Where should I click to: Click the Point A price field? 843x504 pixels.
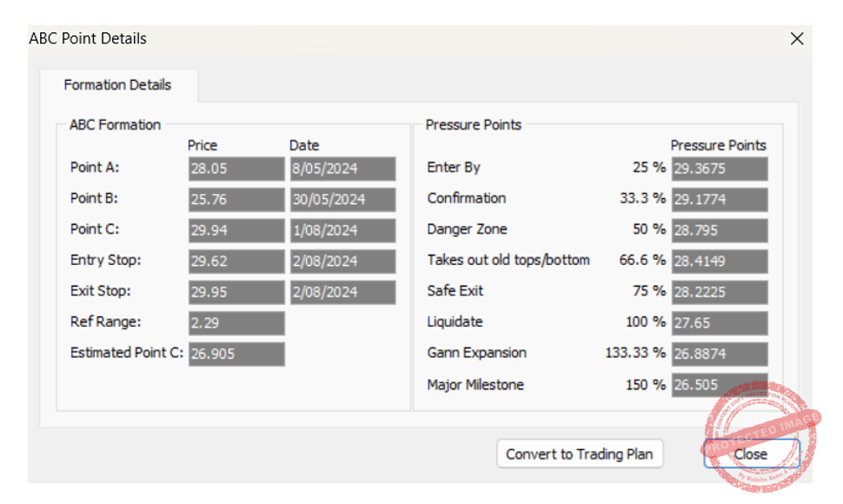(x=236, y=169)
